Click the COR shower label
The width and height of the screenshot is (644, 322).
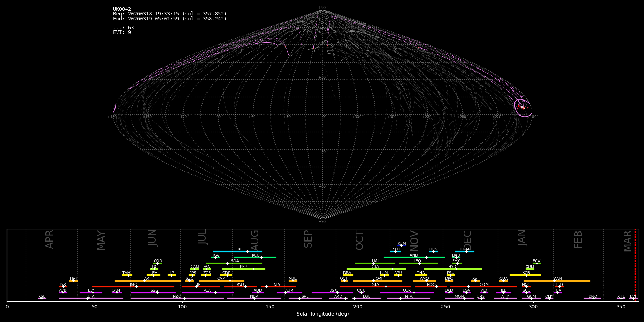(158, 261)
